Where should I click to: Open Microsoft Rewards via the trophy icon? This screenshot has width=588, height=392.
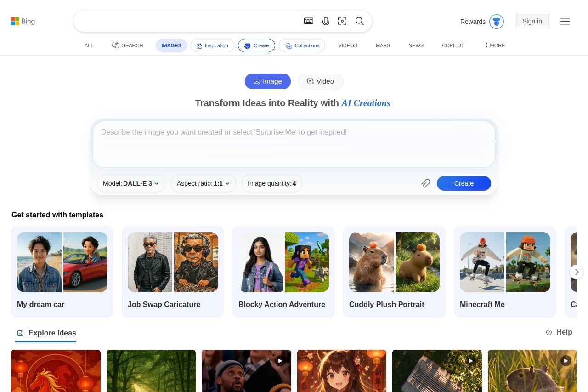[x=497, y=22]
